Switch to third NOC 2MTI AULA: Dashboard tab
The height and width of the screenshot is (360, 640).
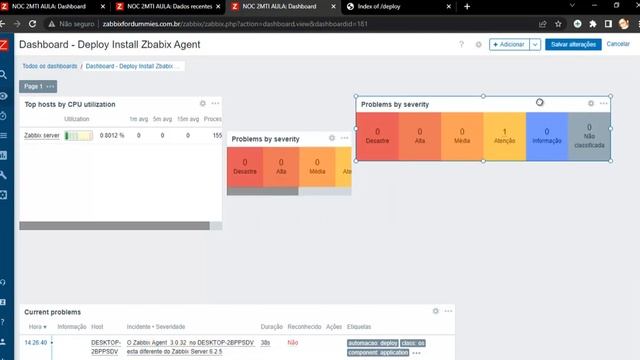280,7
